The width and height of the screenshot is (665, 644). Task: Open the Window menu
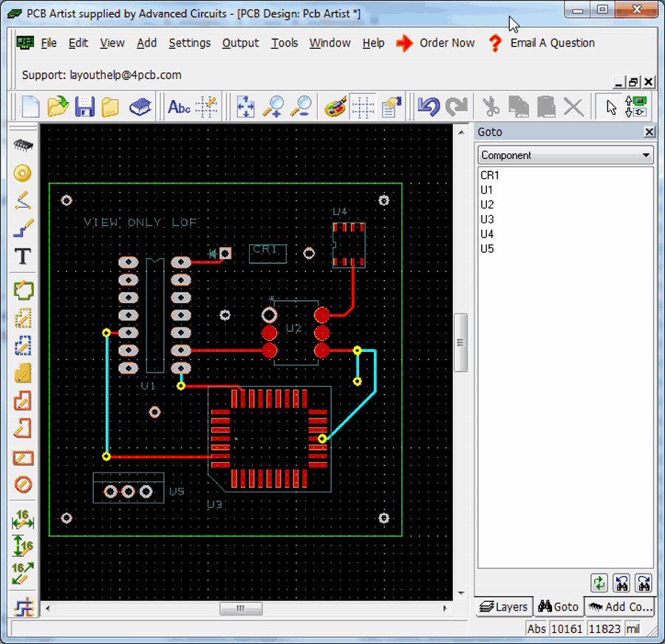click(330, 43)
